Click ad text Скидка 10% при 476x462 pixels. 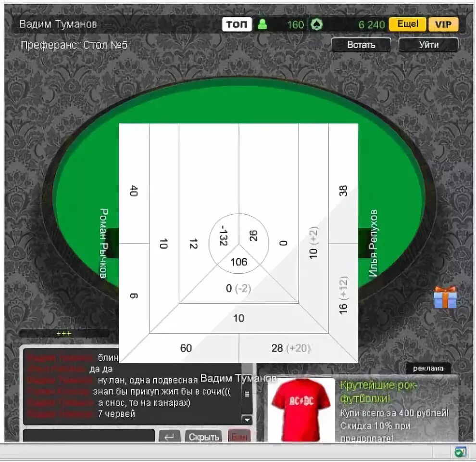coord(375,425)
